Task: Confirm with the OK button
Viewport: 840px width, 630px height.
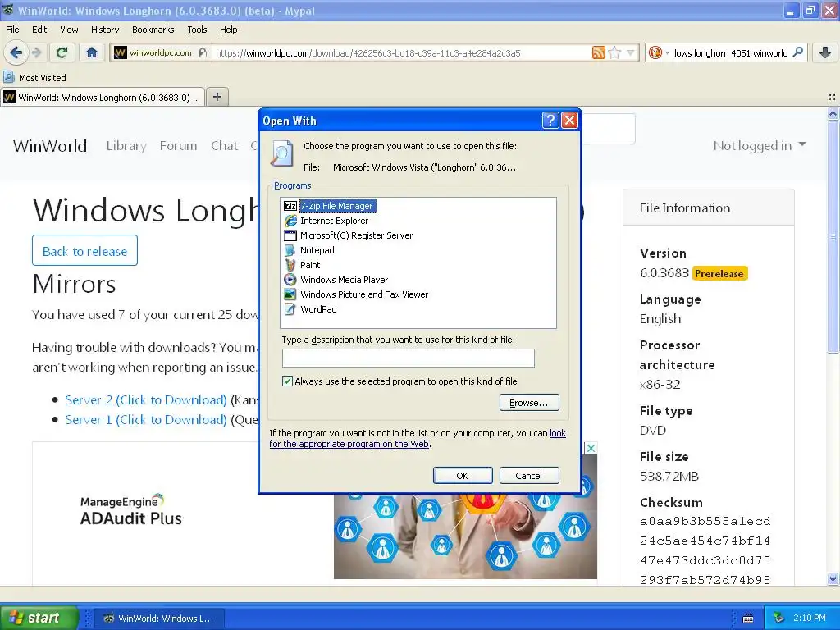Action: pos(463,475)
